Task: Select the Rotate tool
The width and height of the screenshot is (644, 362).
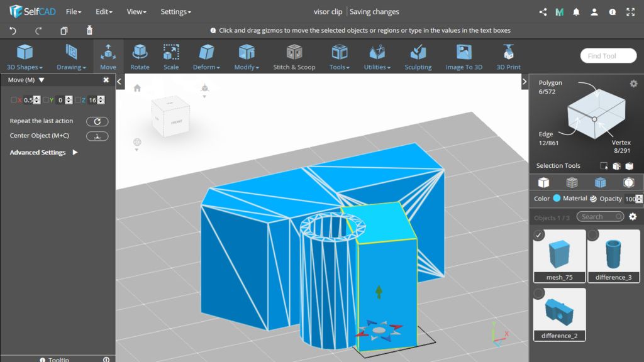Action: click(x=140, y=57)
